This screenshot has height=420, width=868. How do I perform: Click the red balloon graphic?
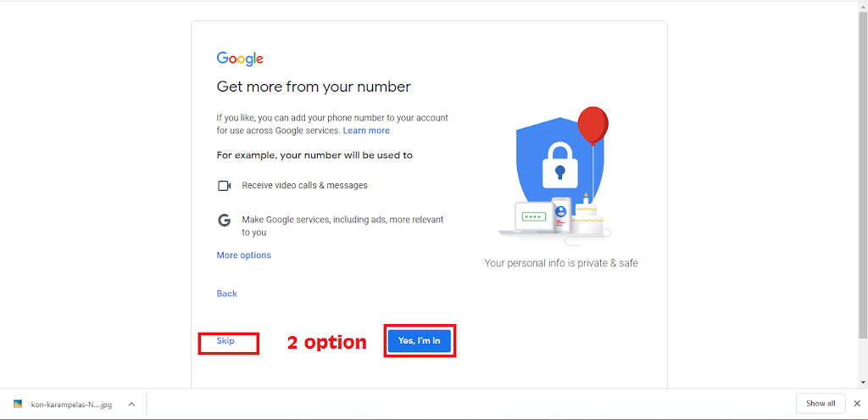coord(593,126)
